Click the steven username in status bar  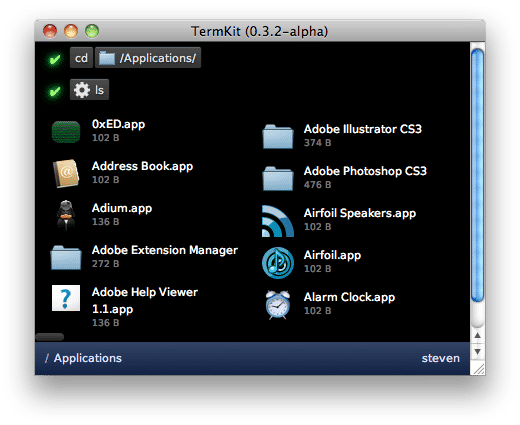tap(441, 358)
